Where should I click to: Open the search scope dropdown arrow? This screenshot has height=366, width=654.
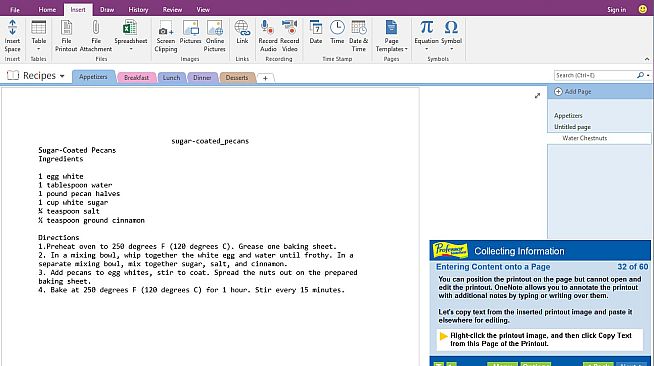648,75
